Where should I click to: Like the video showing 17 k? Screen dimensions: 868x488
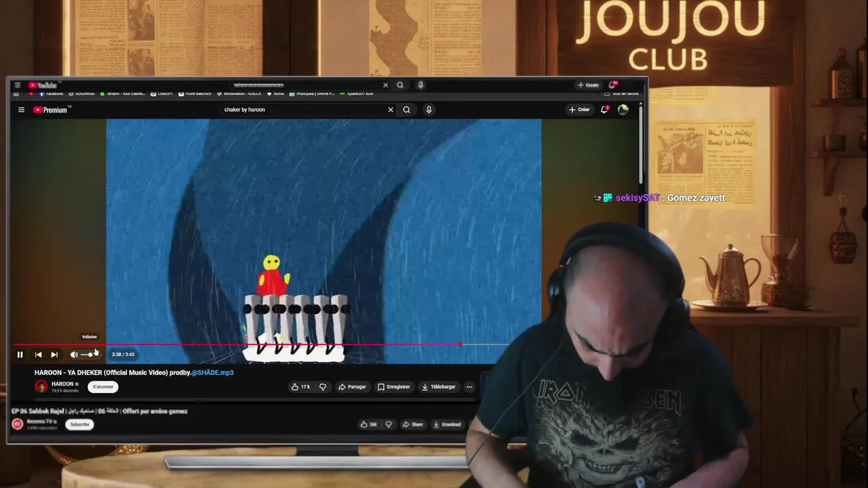(300, 387)
